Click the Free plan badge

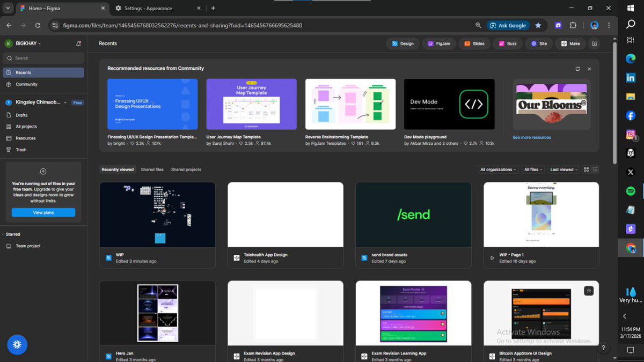point(78,102)
